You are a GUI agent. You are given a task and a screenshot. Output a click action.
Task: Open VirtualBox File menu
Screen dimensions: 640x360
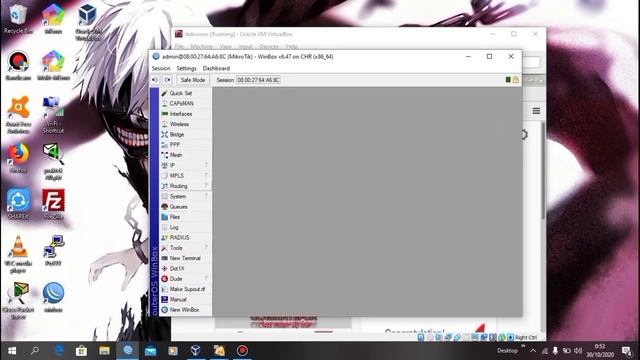[179, 46]
